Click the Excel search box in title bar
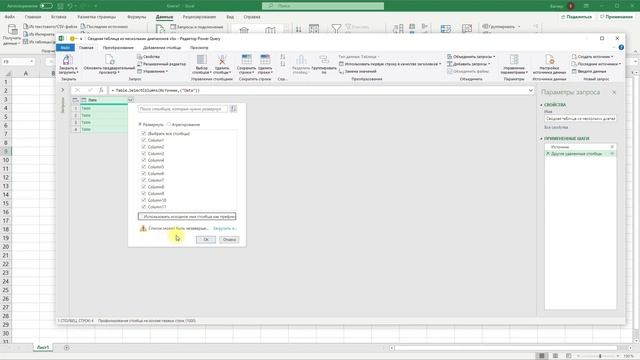 [323, 6]
